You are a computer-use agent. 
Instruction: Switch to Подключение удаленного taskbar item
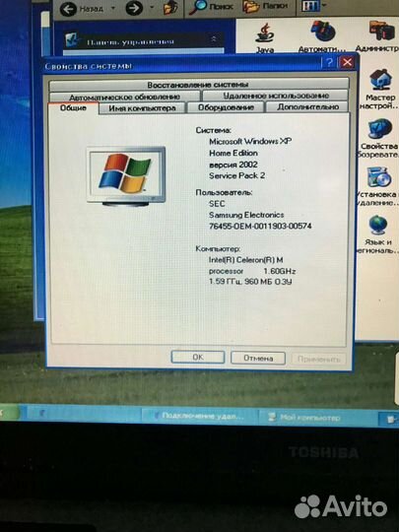(199, 416)
